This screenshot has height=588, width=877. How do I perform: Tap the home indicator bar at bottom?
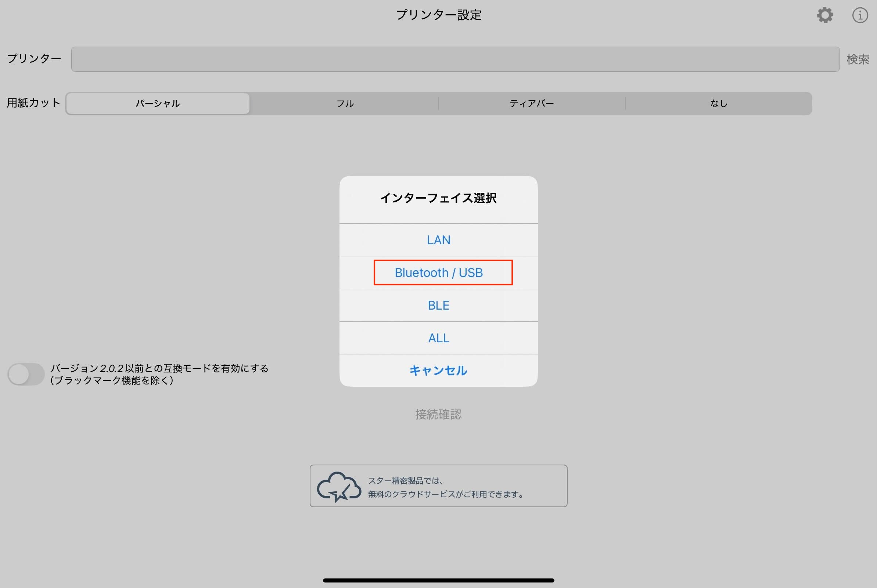click(439, 580)
